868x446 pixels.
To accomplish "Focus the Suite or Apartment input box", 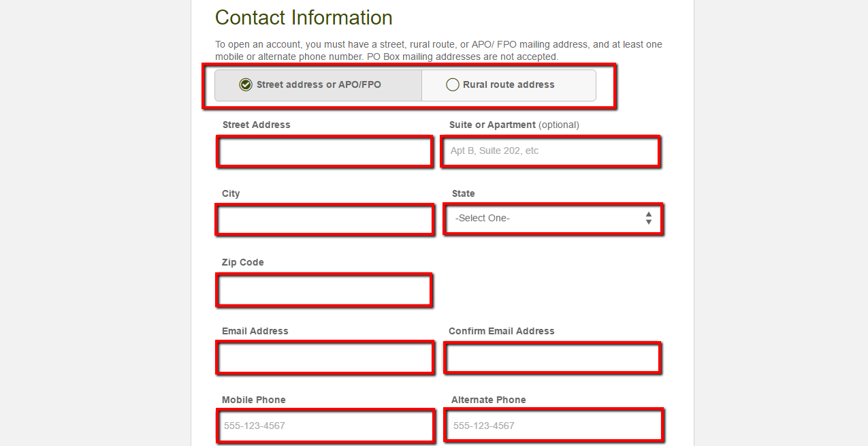I will (x=551, y=151).
